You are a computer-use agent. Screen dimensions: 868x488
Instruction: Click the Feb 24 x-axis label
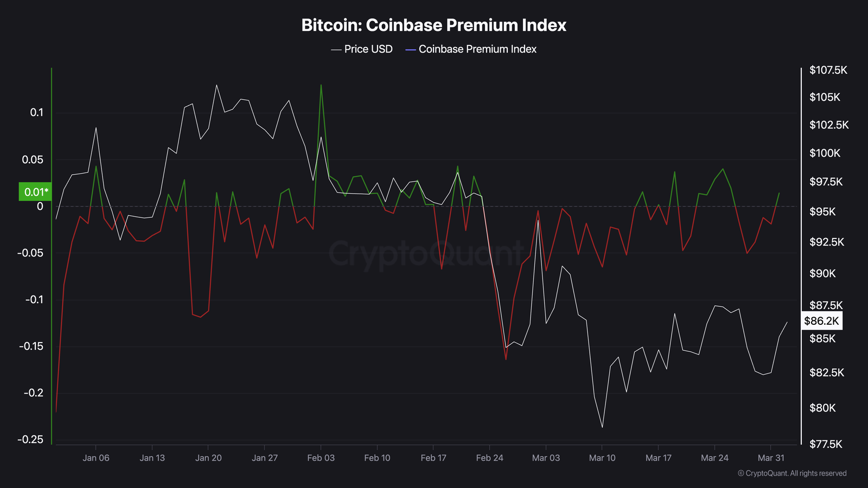[490, 458]
